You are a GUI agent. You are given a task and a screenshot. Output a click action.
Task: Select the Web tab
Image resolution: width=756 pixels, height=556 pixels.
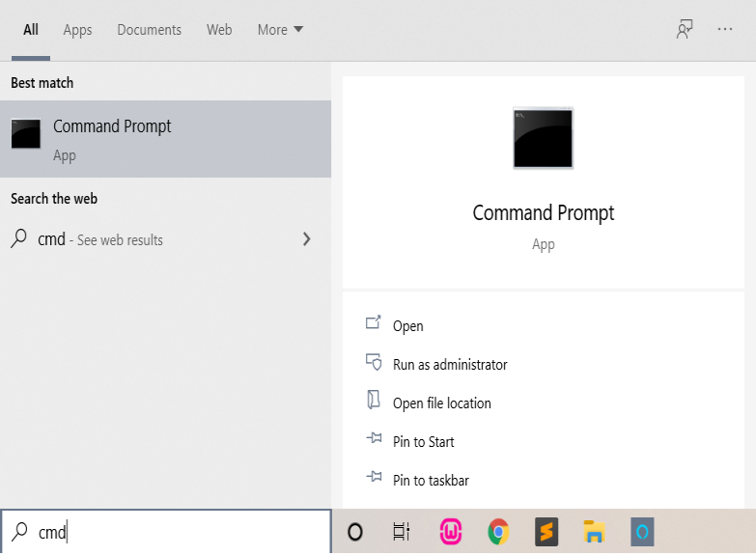point(219,30)
